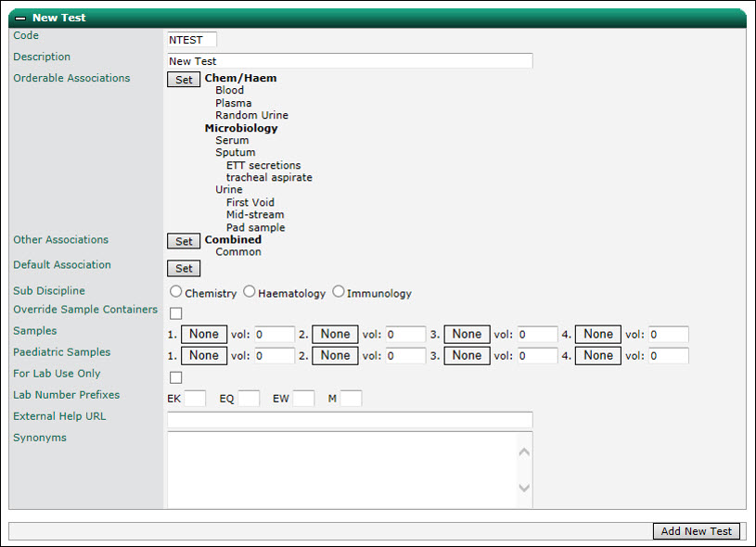Tick the For Lab Use Only checkbox

coord(176,377)
